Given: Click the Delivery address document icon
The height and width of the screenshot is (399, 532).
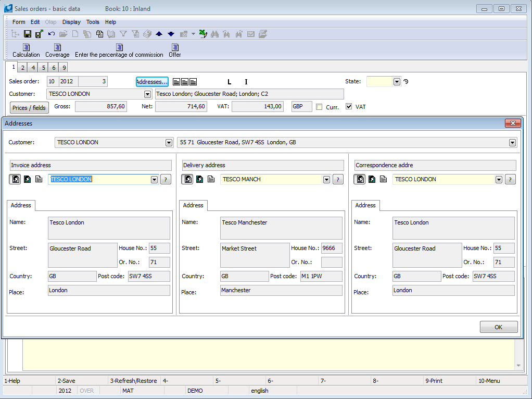Looking at the screenshot, I should click(211, 179).
